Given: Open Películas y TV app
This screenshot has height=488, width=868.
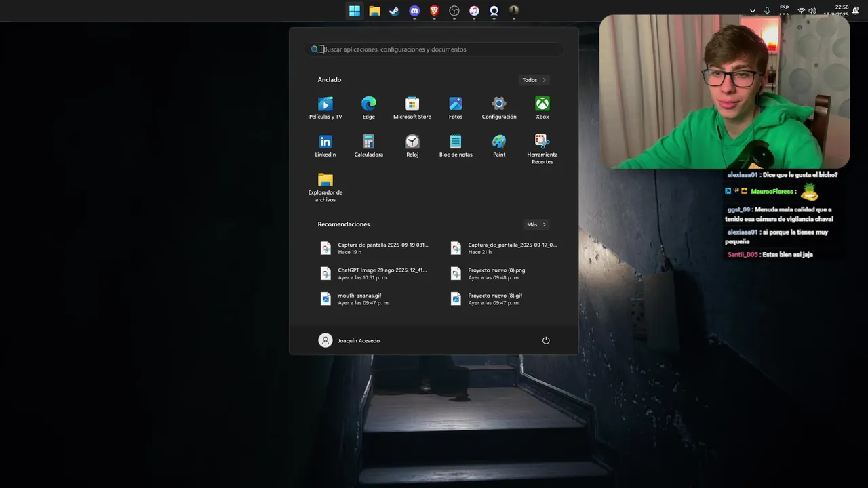Looking at the screenshot, I should [325, 108].
